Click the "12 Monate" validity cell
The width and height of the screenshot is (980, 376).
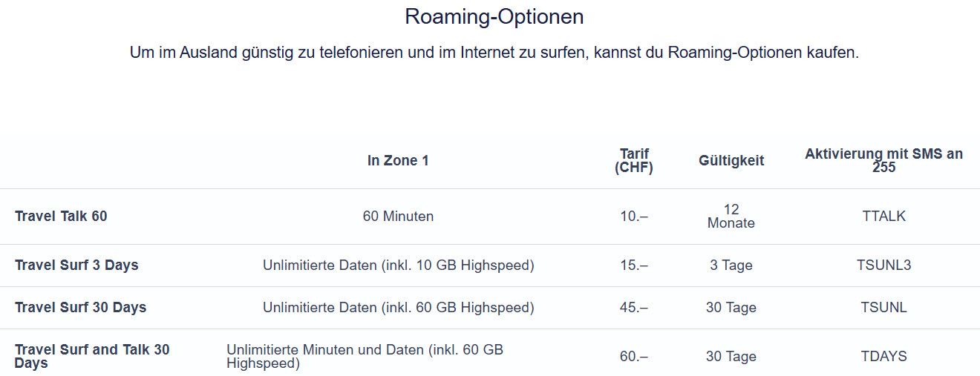tap(731, 217)
